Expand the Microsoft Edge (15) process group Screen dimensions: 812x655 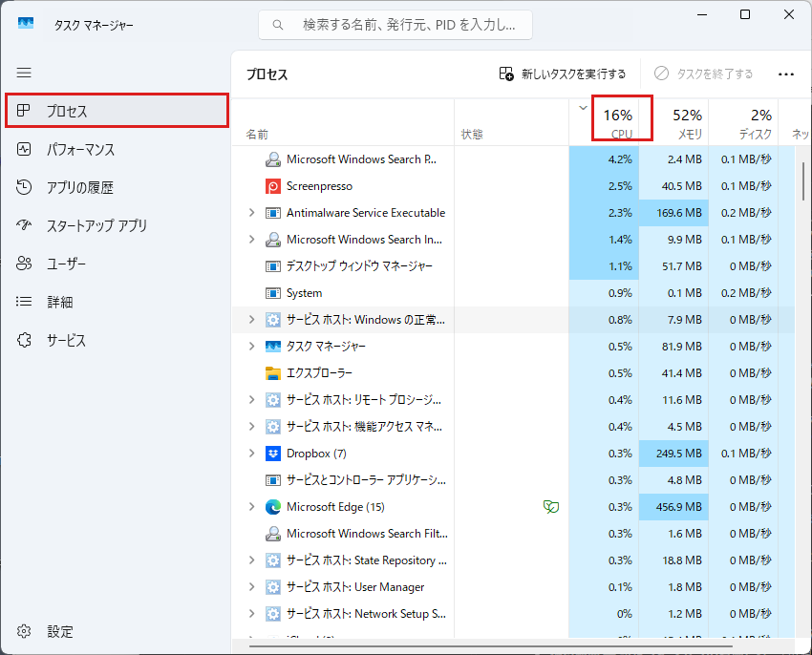pyautogui.click(x=251, y=506)
